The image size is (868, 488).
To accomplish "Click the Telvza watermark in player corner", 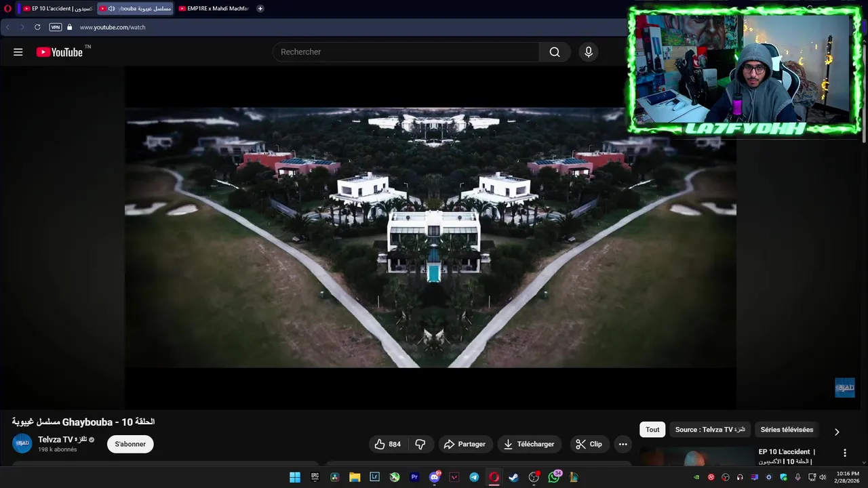I will click(x=845, y=388).
